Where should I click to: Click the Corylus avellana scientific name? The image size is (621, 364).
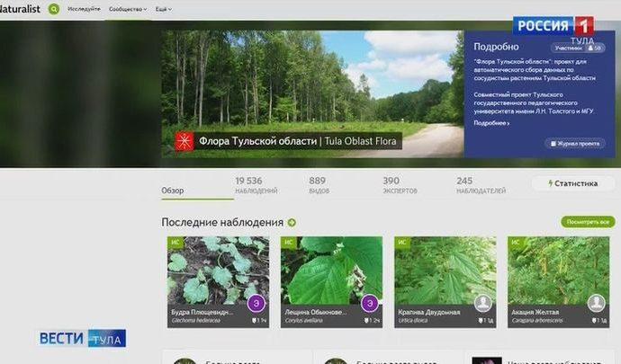click(304, 321)
